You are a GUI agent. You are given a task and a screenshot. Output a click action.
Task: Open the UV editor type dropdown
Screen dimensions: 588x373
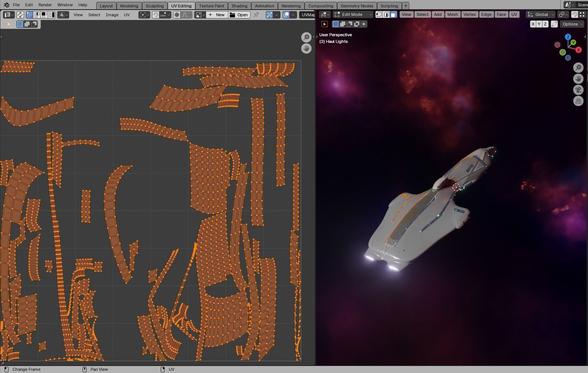click(8, 15)
